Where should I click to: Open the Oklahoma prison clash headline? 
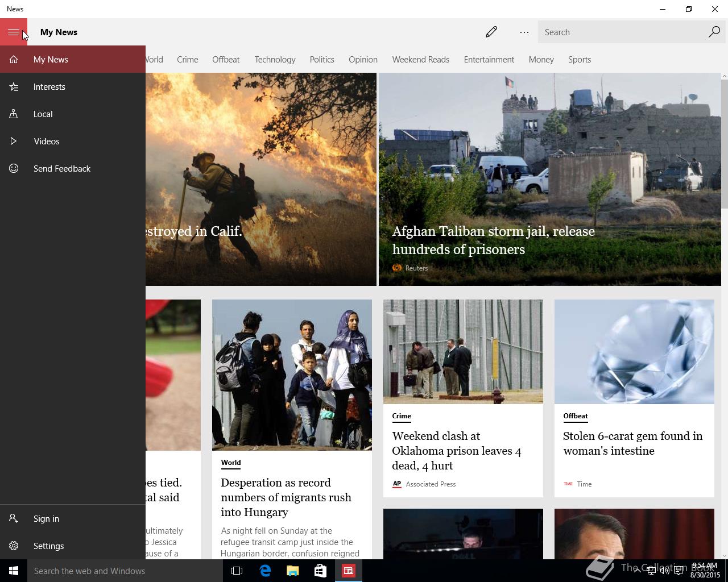(457, 450)
